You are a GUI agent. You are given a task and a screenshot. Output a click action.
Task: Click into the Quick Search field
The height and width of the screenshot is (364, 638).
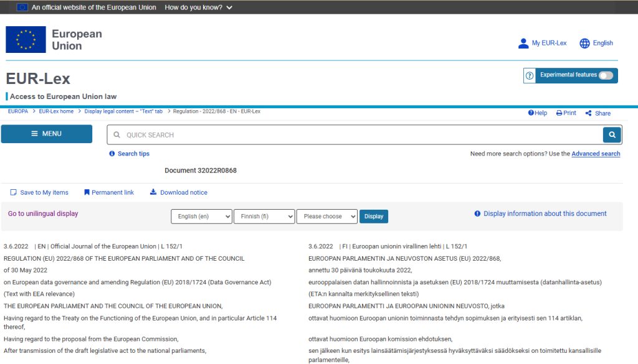tap(355, 135)
